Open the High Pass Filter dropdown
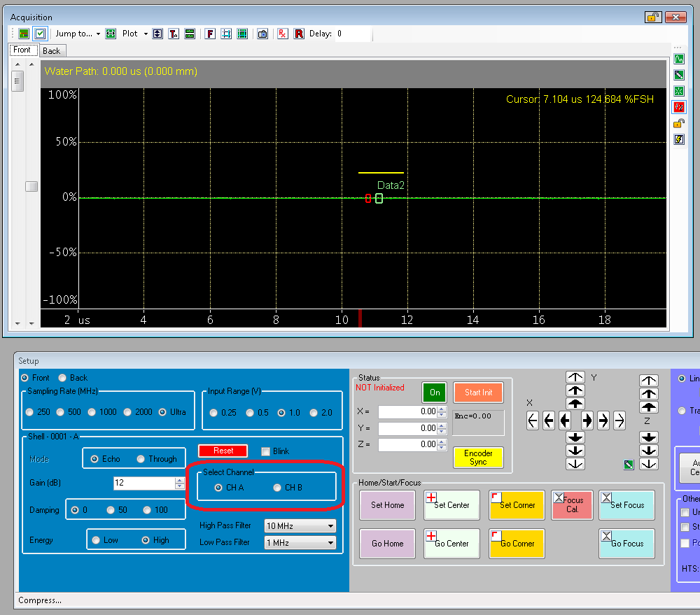The width and height of the screenshot is (700, 615). pos(299,525)
